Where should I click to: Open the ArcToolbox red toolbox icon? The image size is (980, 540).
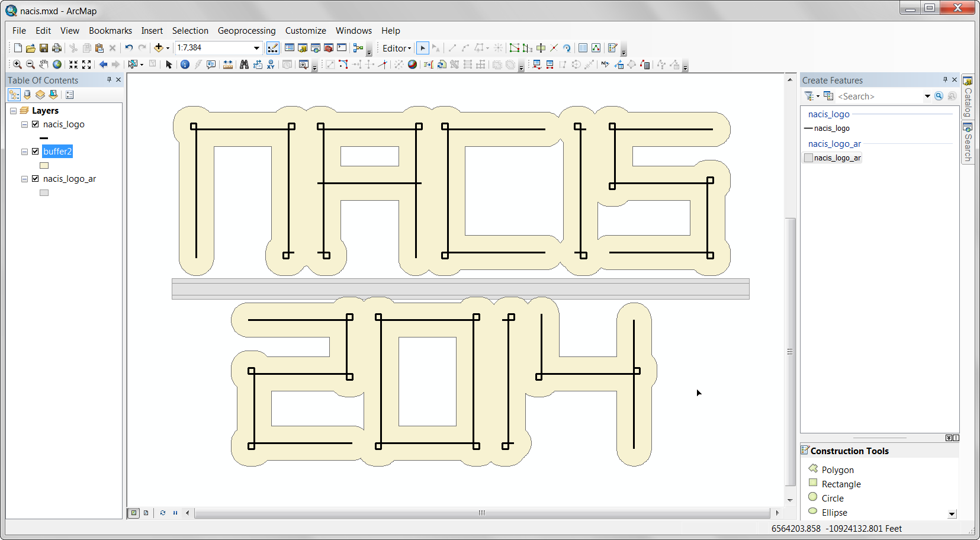(329, 48)
